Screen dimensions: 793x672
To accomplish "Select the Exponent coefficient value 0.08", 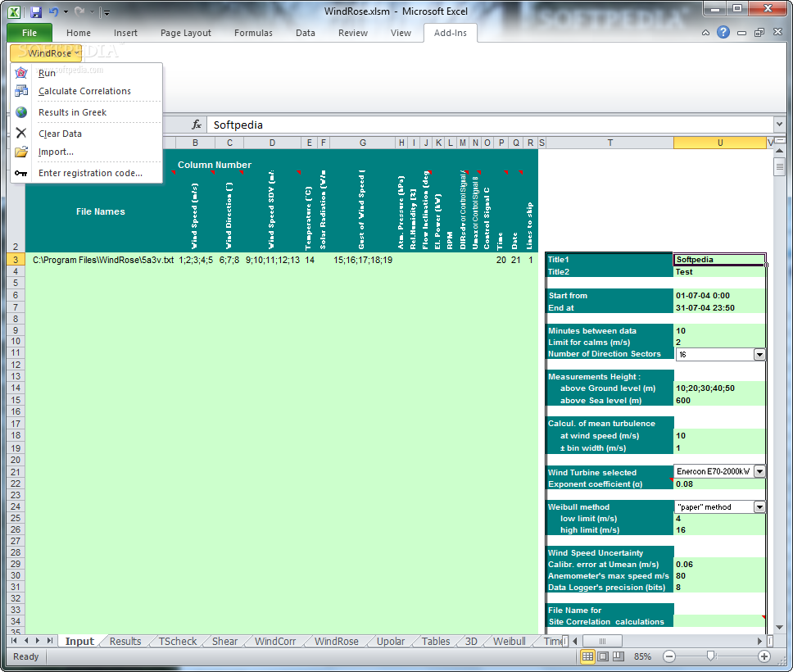I will click(718, 484).
